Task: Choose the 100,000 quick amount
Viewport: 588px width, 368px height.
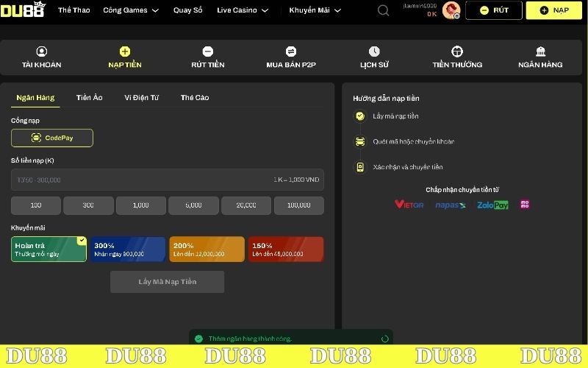Action: pos(299,205)
